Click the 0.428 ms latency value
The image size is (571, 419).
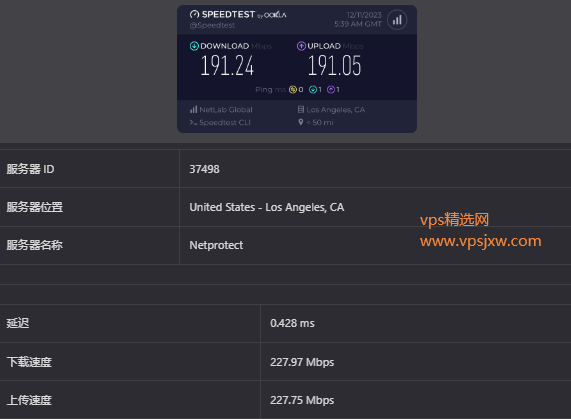coord(292,323)
